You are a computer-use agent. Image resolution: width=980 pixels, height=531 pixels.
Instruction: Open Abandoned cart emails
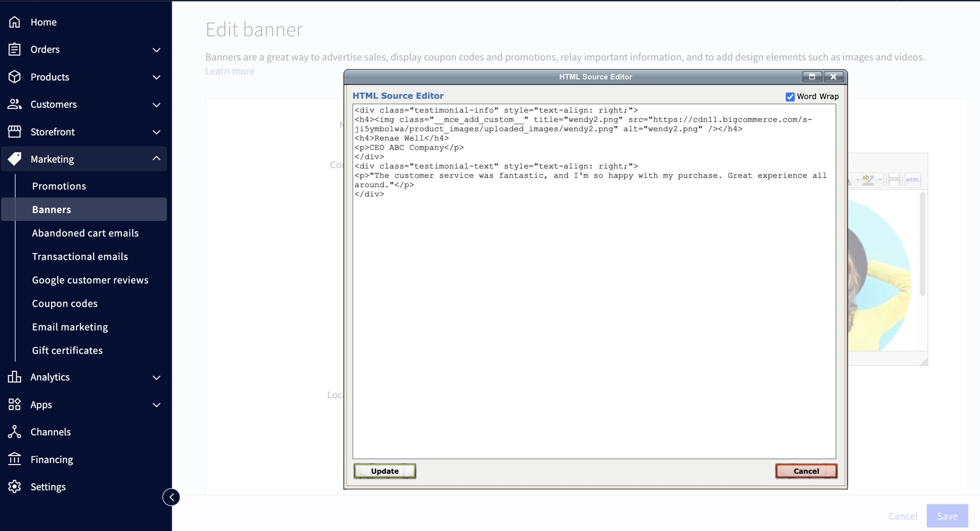[85, 233]
